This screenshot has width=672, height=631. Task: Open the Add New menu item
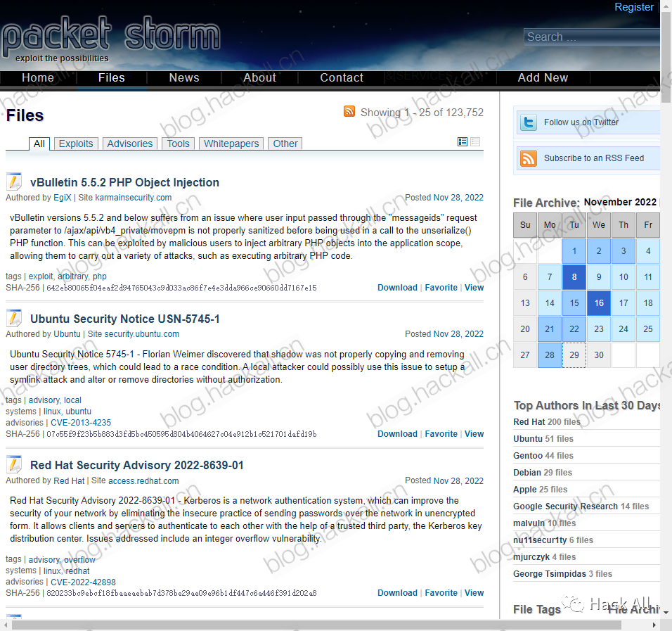(543, 77)
